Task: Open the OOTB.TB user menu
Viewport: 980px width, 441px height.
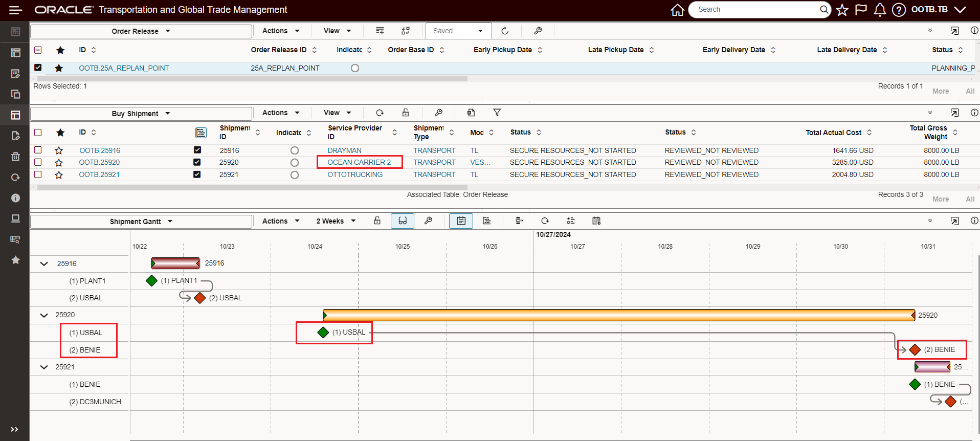Action: pos(939,10)
